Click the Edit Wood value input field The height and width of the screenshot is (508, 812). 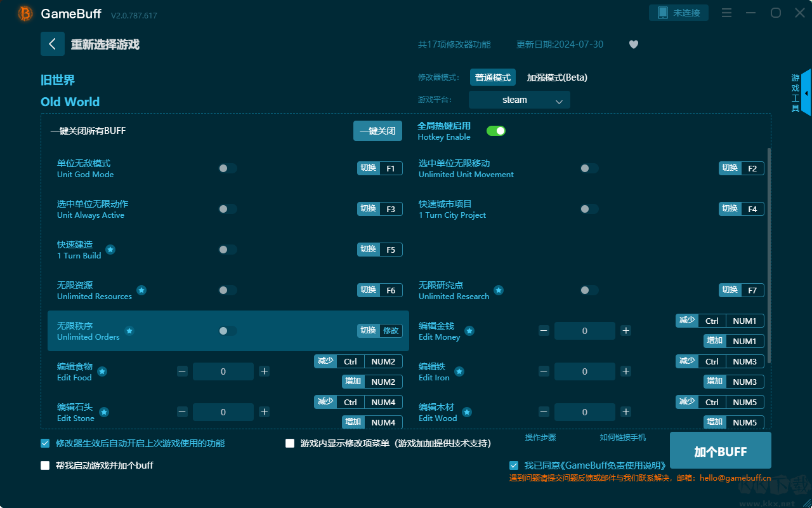pos(585,412)
